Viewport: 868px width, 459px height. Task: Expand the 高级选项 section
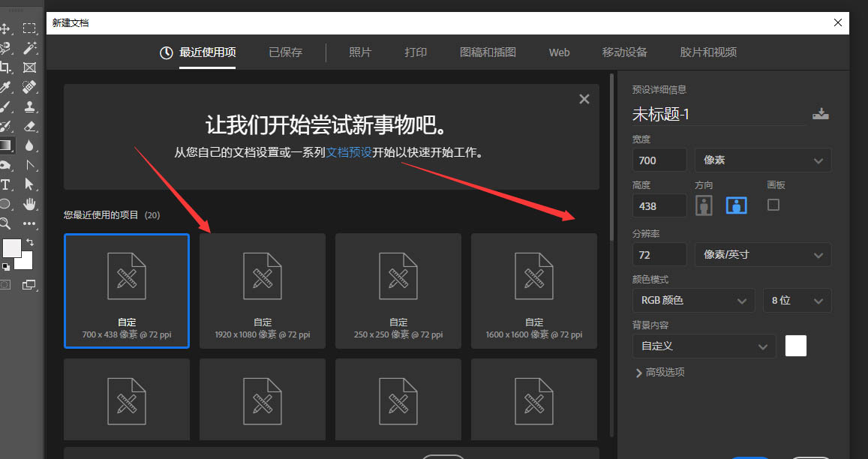tap(660, 371)
